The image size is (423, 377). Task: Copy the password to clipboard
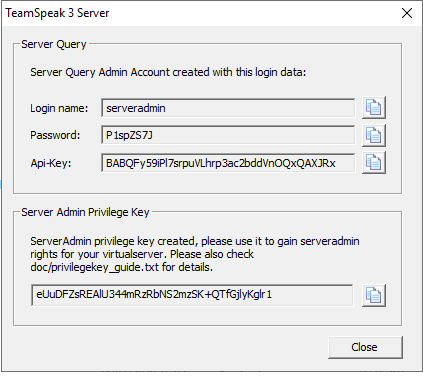point(374,135)
